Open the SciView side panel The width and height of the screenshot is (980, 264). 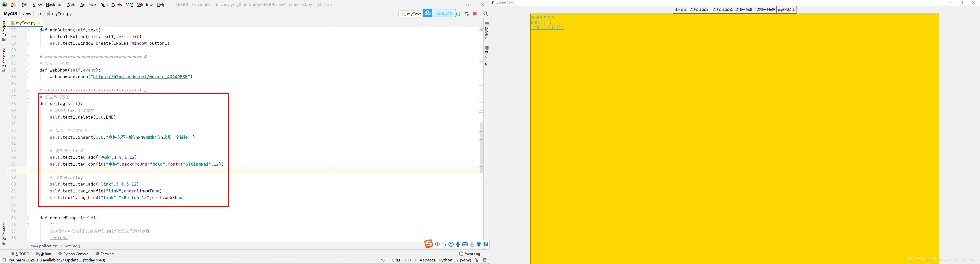point(487,30)
